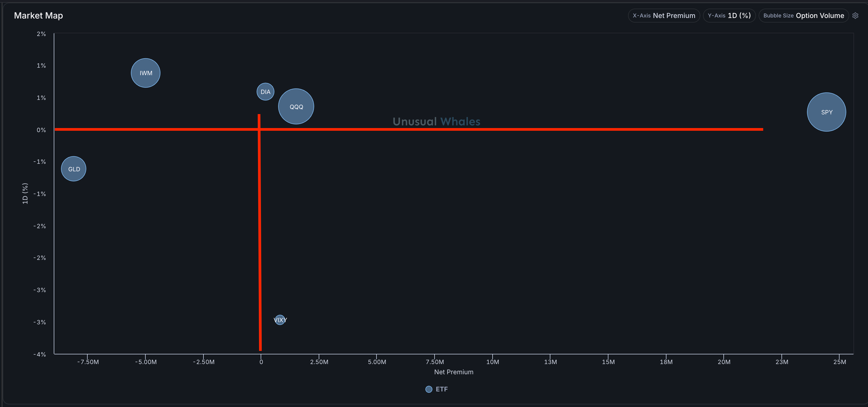Click the 1D (%) vertical axis title
The height and width of the screenshot is (407, 868).
[x=25, y=193]
